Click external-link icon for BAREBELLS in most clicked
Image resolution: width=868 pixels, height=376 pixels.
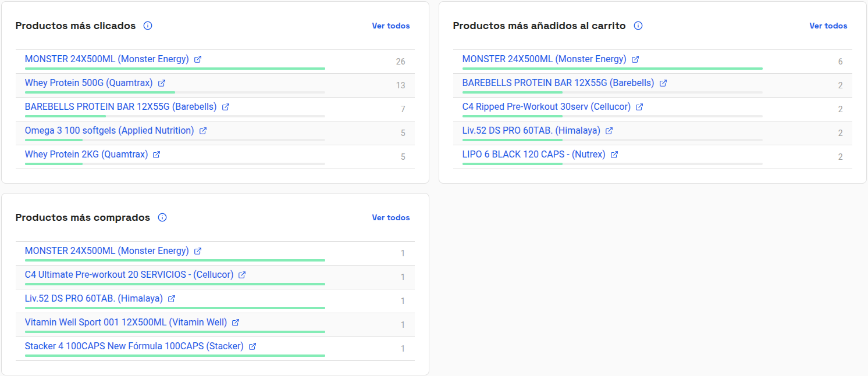coord(226,107)
